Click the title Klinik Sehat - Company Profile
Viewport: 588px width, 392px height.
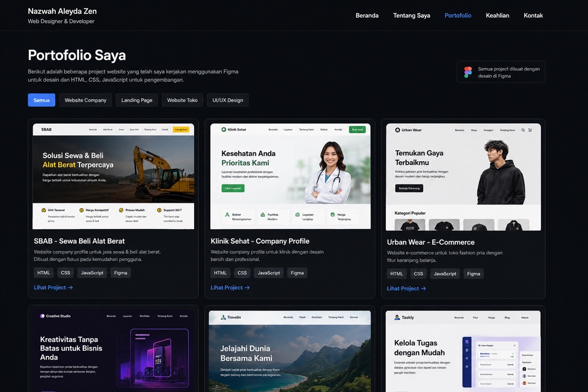[x=260, y=241]
